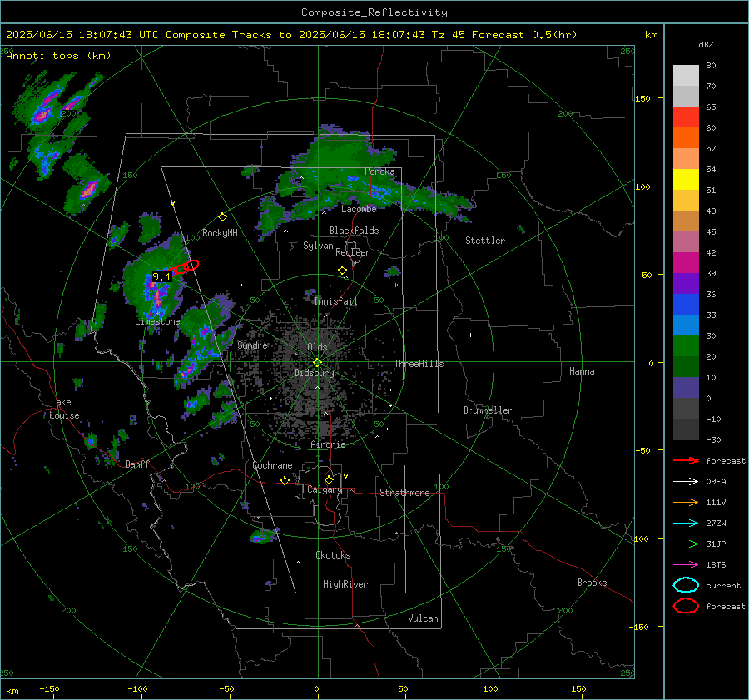The image size is (749, 700).
Task: Click the Okotoks city label
Action: click(333, 555)
